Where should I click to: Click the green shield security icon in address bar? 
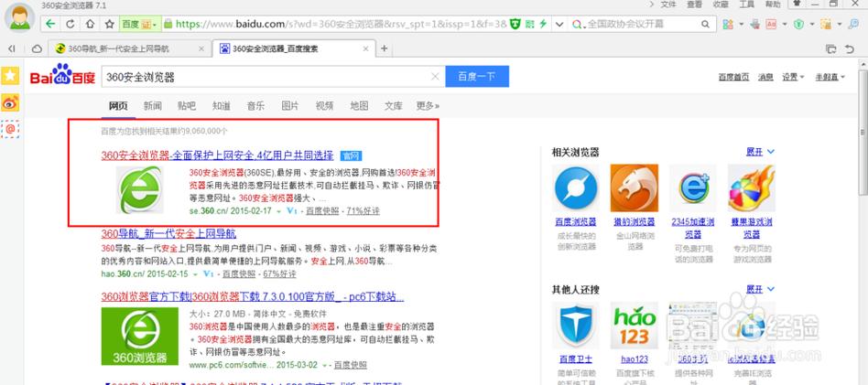tap(515, 24)
